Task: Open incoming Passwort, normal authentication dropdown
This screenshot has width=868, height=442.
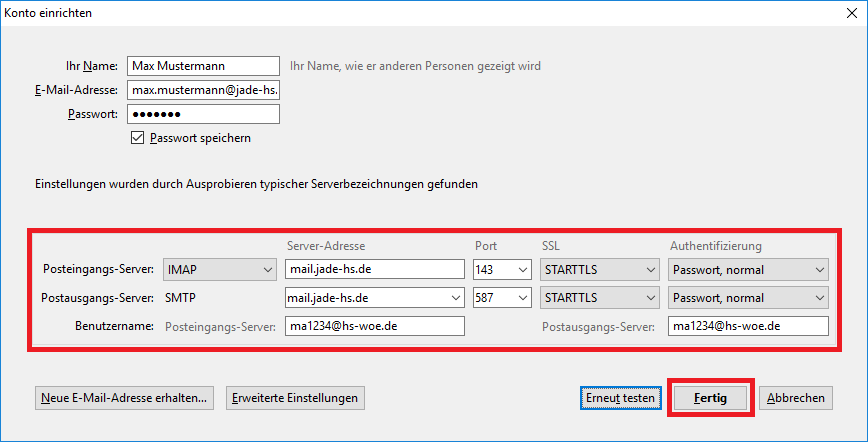Action: [x=748, y=270]
